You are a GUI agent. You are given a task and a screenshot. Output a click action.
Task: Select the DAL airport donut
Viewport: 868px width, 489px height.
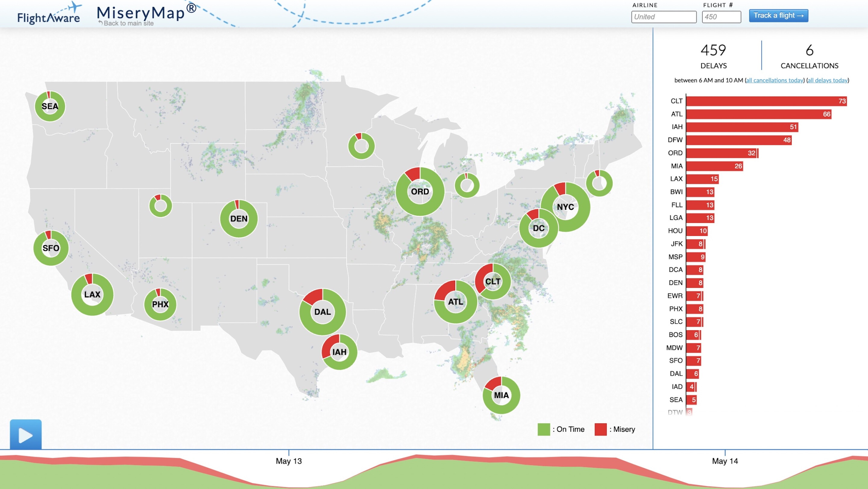[x=322, y=312]
